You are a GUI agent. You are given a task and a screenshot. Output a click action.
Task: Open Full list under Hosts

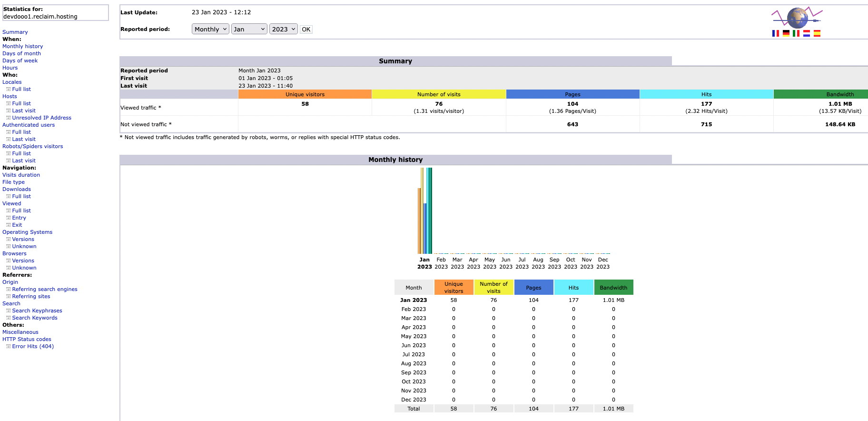coord(21,103)
